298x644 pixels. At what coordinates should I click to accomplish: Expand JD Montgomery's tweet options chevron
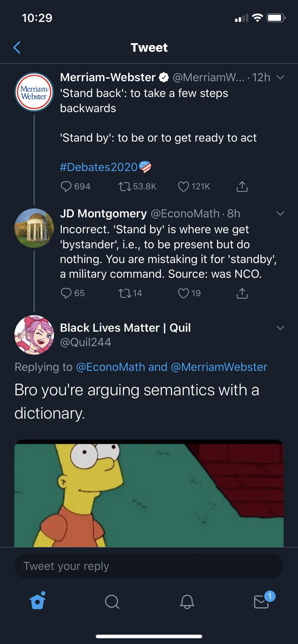pyautogui.click(x=280, y=213)
